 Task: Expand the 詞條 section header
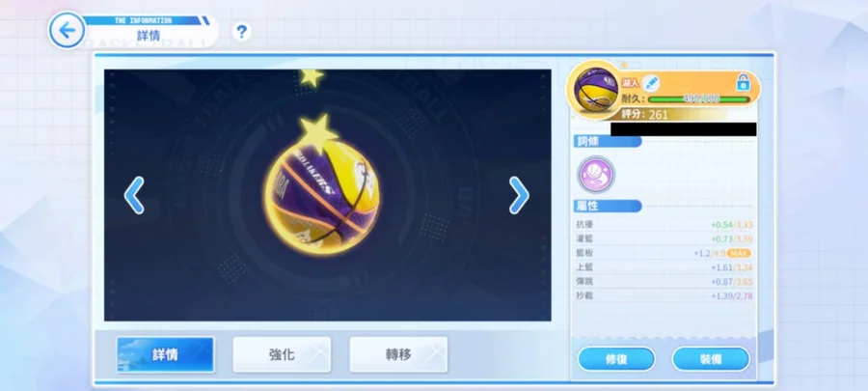(608, 141)
